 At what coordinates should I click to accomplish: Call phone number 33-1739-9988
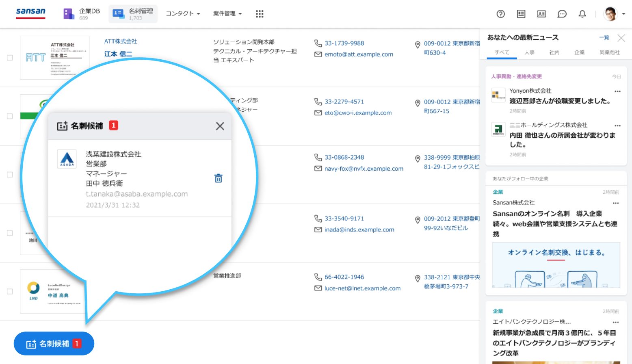coord(344,43)
